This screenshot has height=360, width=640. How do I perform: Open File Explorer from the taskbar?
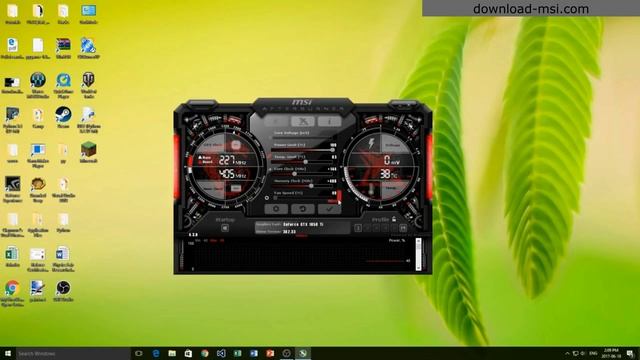click(172, 353)
